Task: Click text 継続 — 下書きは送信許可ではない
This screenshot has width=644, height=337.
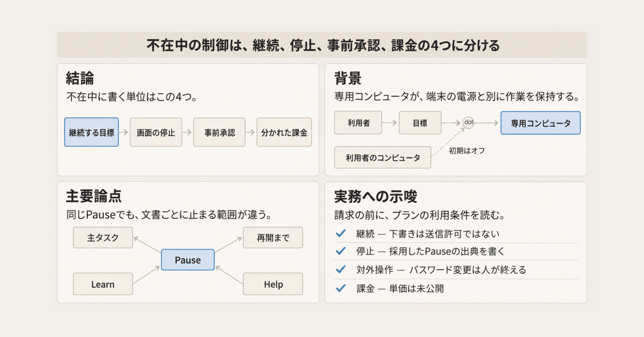Action: 428,234
